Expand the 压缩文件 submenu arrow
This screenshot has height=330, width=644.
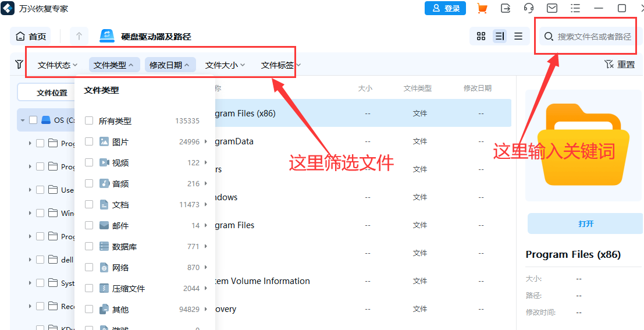206,289
